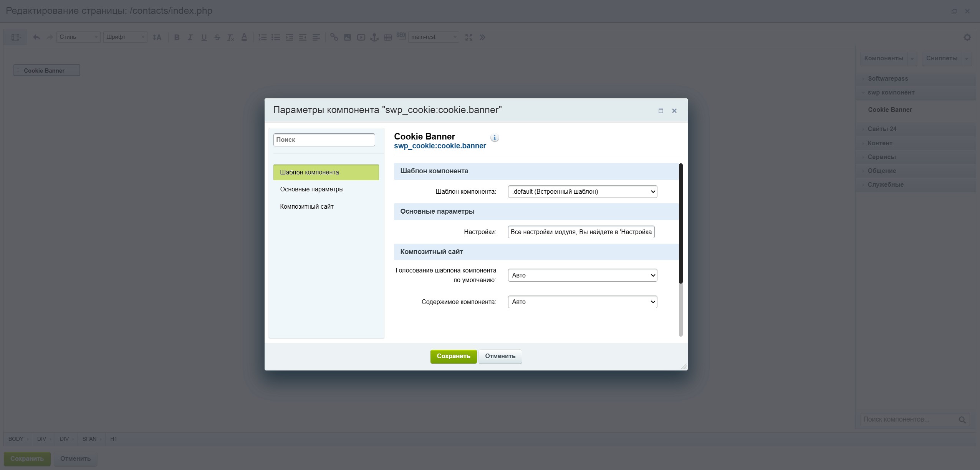Click the info icon beside Cookie Banner title
The height and width of the screenshot is (470, 980).
(x=495, y=138)
